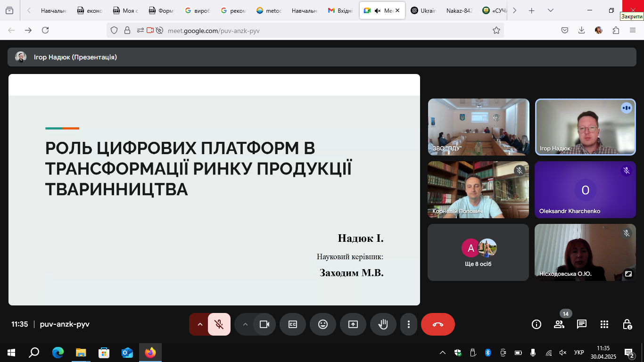Click the red leave call button
Screen dimensions: 644x362
[438, 324]
